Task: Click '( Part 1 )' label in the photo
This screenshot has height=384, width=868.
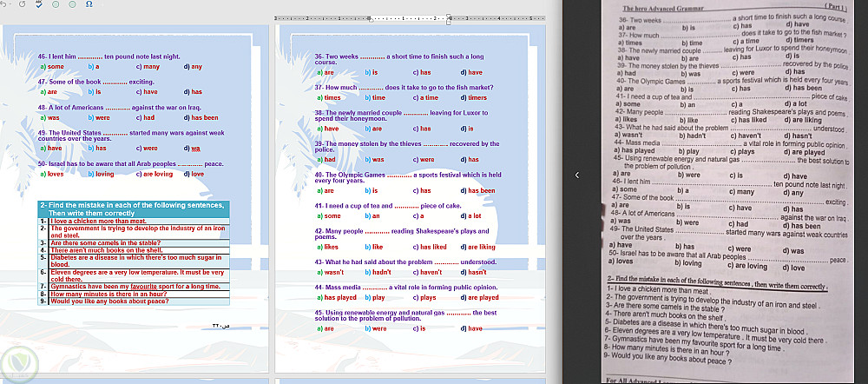Action: [x=837, y=5]
